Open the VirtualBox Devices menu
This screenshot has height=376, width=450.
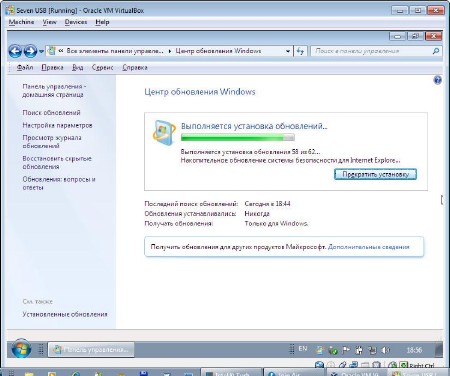[x=76, y=22]
